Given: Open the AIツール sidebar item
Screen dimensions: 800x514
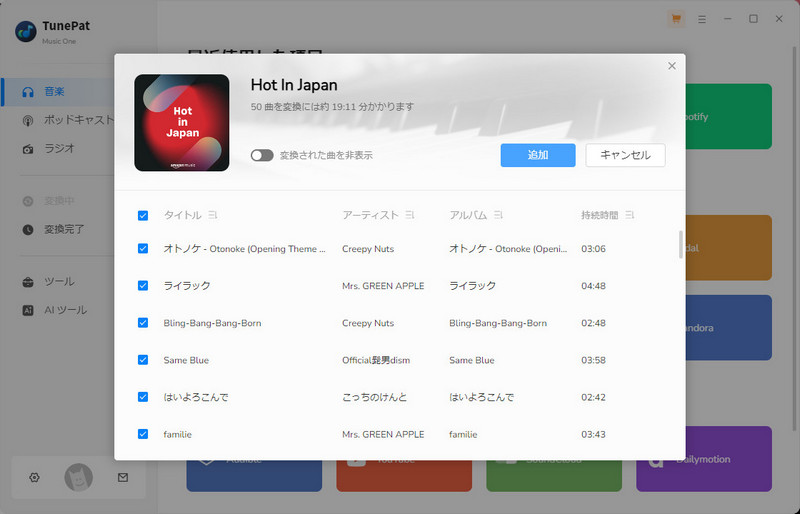Looking at the screenshot, I should click(x=57, y=310).
